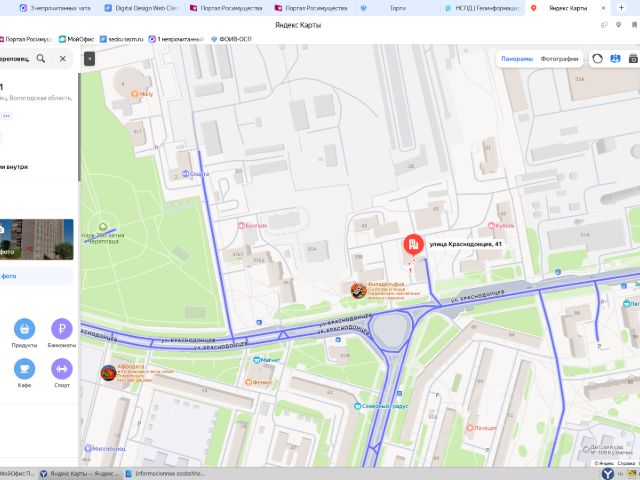Click the Панацея pharmacy marker on map
Viewport: 640px width, 480px height.
click(469, 428)
